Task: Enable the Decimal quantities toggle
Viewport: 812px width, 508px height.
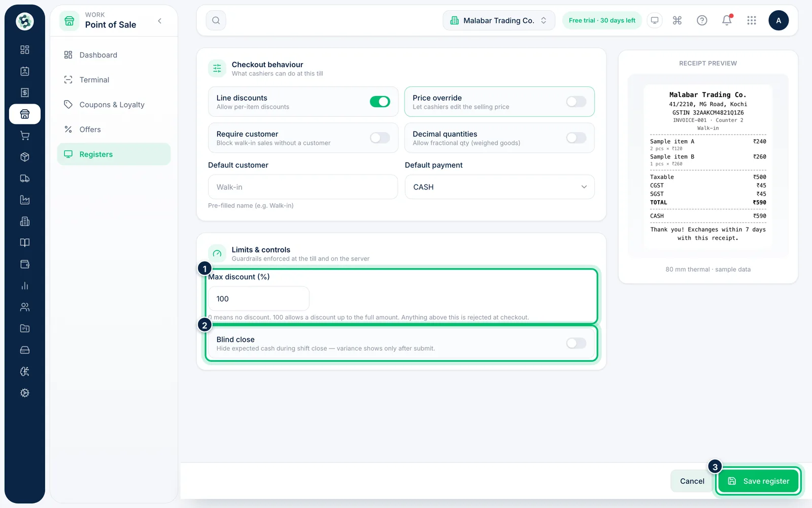Action: (576, 138)
